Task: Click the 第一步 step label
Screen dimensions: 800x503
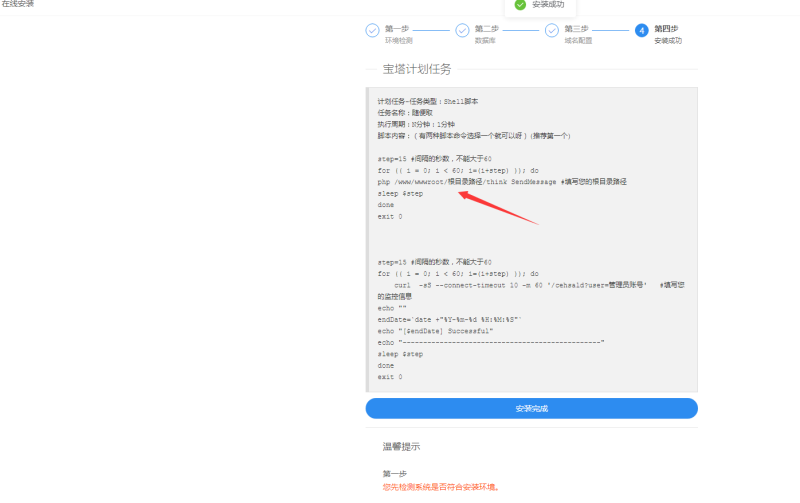Action: (397, 29)
